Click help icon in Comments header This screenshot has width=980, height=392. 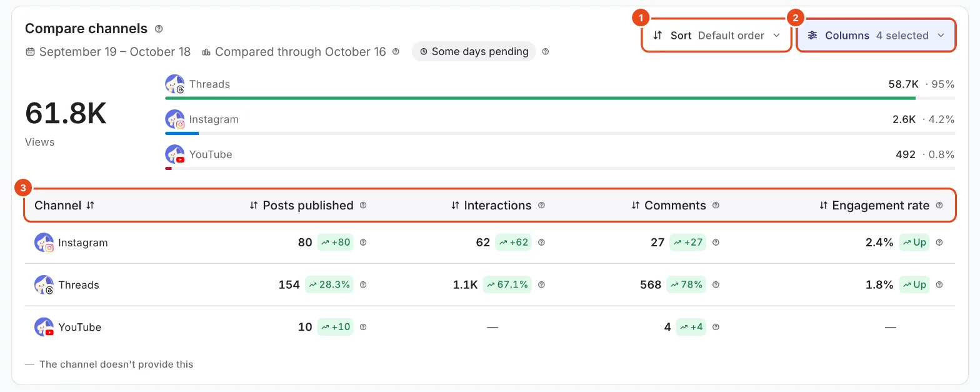tap(716, 206)
